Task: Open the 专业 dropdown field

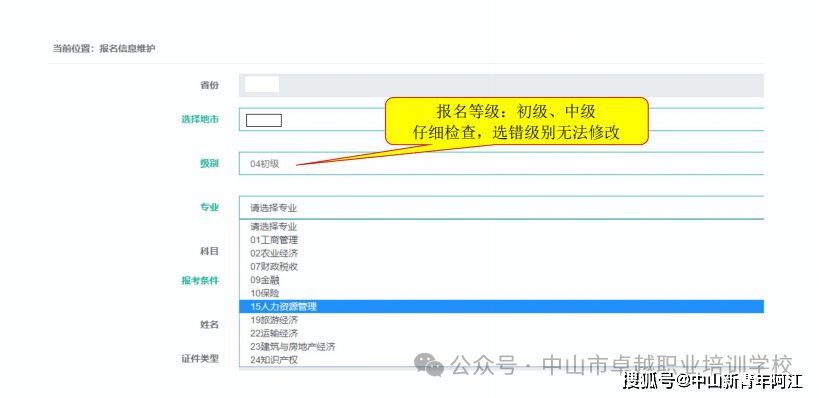Action: (x=501, y=207)
